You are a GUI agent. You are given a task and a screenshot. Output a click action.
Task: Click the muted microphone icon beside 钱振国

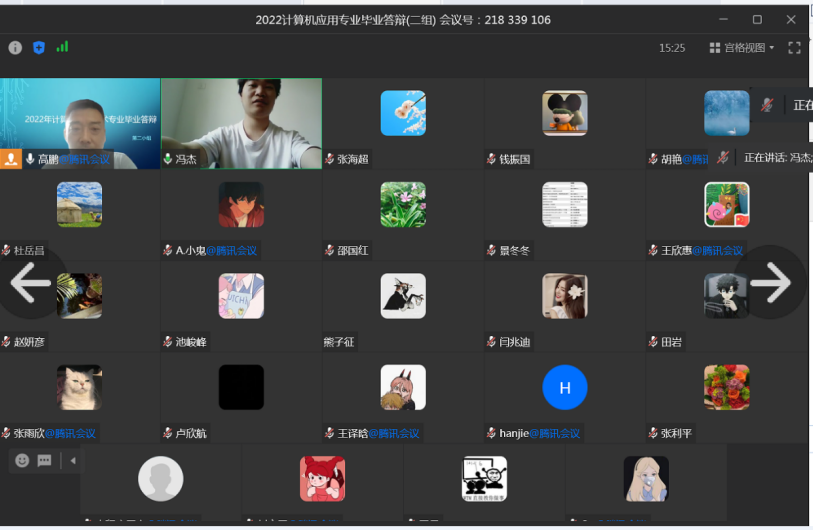point(492,159)
